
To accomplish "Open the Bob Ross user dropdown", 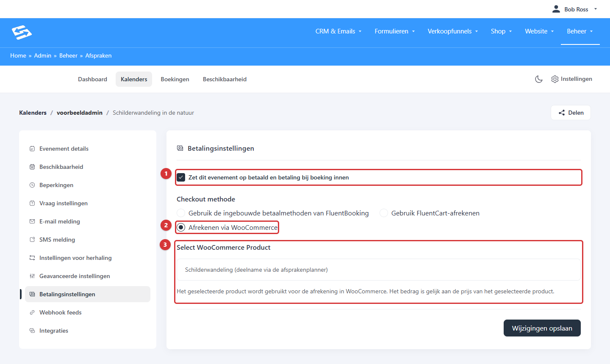I will (x=575, y=9).
